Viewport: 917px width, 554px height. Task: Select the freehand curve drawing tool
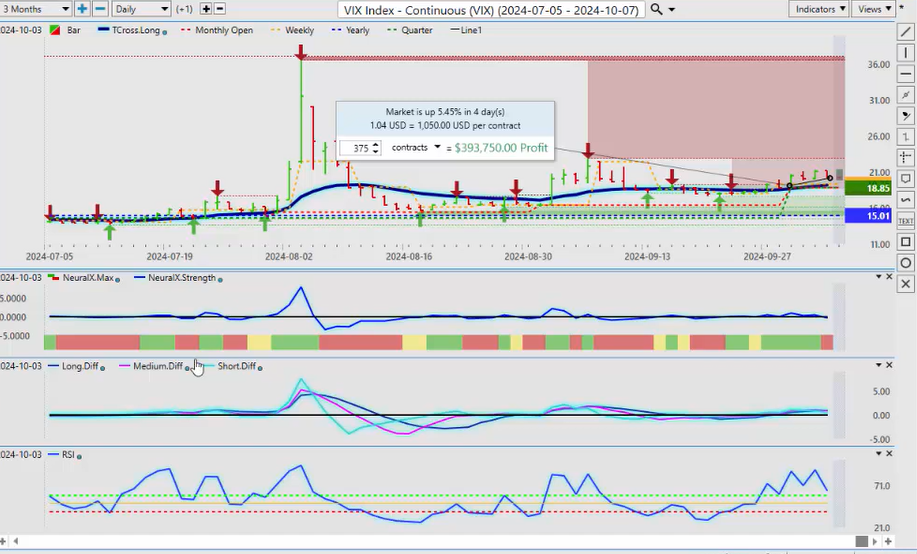(905, 199)
